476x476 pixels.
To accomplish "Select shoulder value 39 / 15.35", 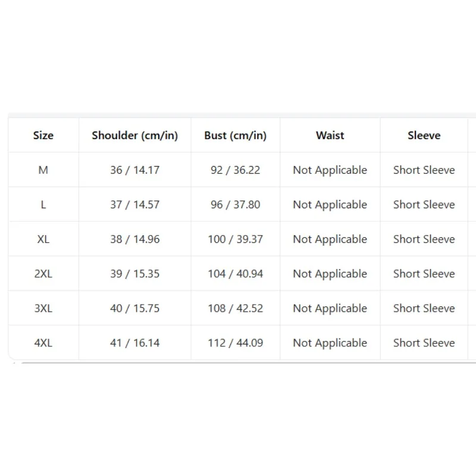I will coord(135,274).
